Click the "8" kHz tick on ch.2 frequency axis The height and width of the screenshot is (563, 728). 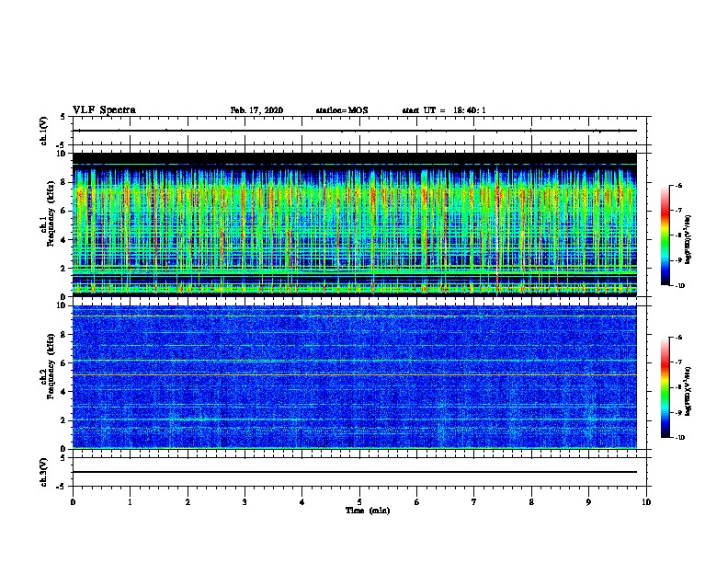(x=63, y=335)
